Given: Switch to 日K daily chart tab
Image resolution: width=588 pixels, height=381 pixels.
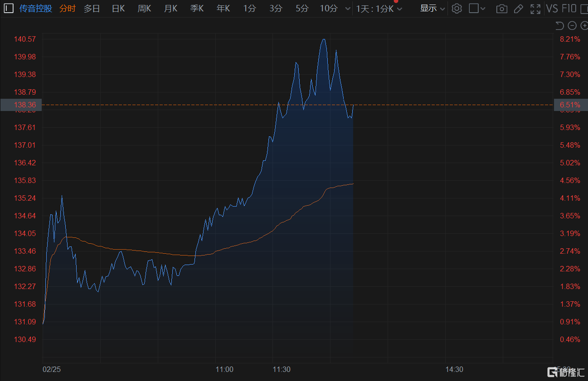Looking at the screenshot, I should click(118, 9).
